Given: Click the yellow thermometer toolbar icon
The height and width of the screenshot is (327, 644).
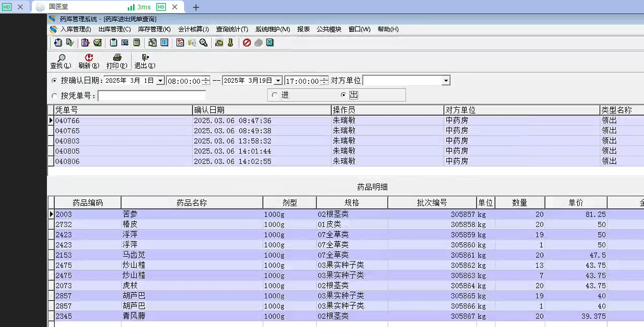Looking at the screenshot, I should pos(230,43).
